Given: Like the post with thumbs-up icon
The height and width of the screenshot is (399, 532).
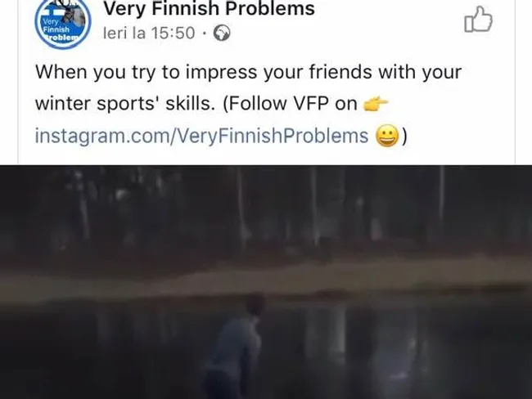Looking at the screenshot, I should point(478,20).
